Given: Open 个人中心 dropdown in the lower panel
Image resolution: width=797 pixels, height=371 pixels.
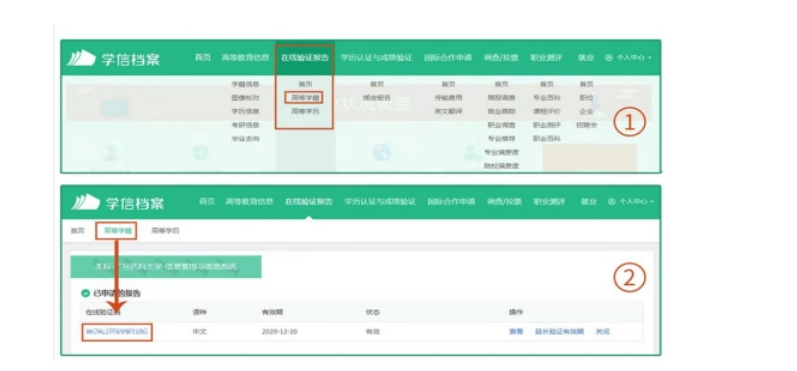Looking at the screenshot, I should [x=631, y=202].
